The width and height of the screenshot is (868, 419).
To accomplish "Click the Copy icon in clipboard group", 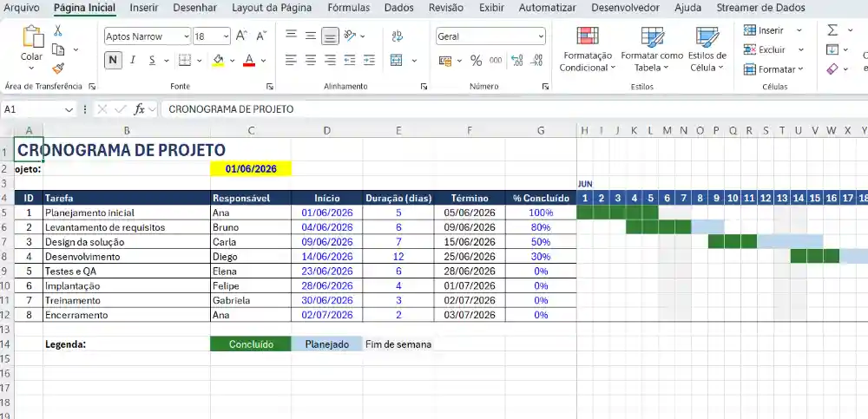I will 58,49.
